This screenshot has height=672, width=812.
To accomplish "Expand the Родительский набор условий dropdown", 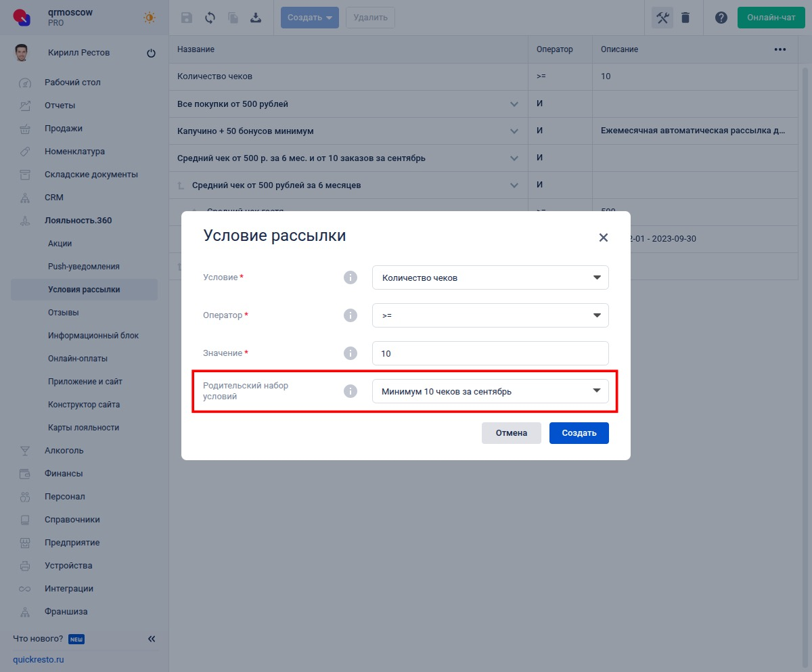I will pos(491,391).
